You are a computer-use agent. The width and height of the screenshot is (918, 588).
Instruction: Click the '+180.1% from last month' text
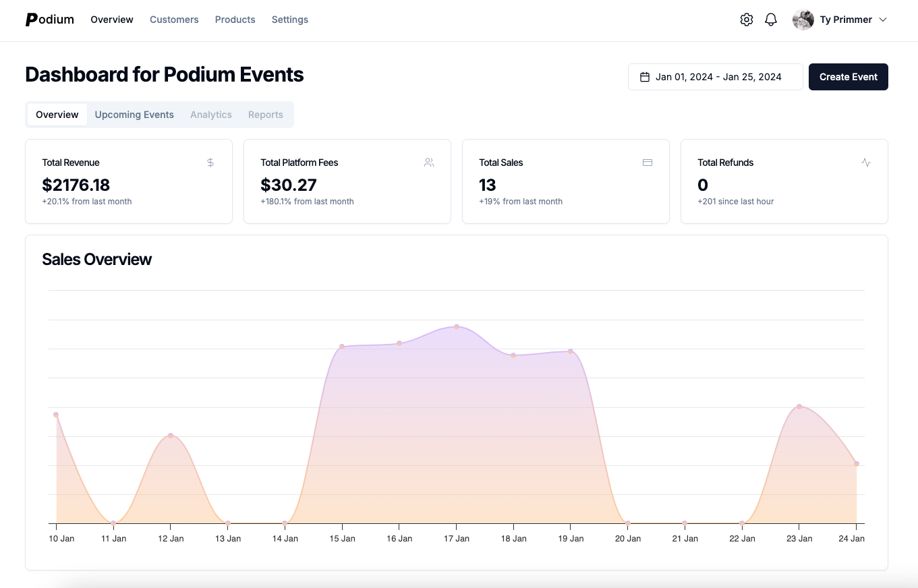pos(307,202)
